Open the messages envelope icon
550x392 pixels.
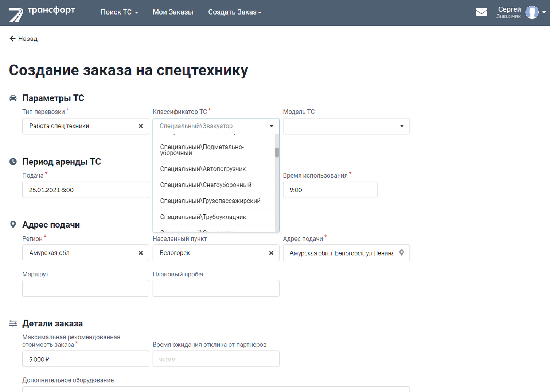tap(481, 12)
